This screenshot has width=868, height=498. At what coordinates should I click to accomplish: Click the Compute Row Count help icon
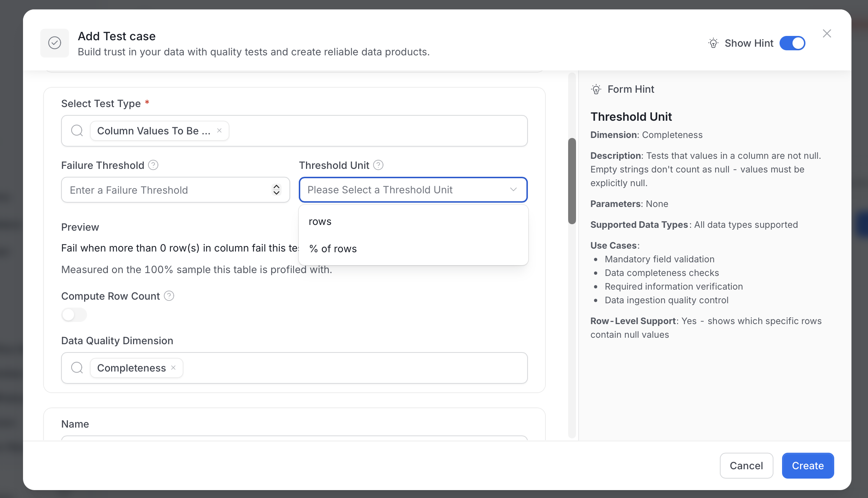click(169, 296)
